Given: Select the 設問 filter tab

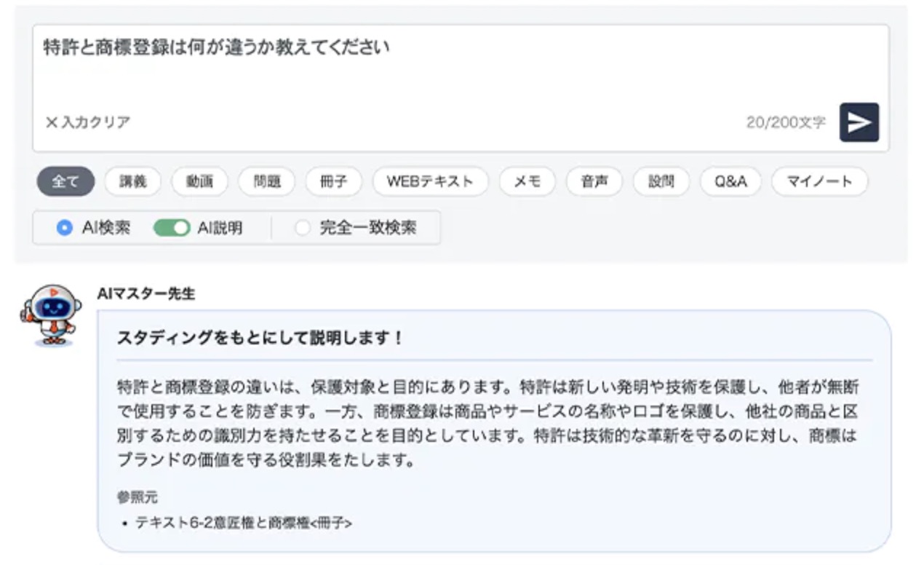Looking at the screenshot, I should point(661,182).
